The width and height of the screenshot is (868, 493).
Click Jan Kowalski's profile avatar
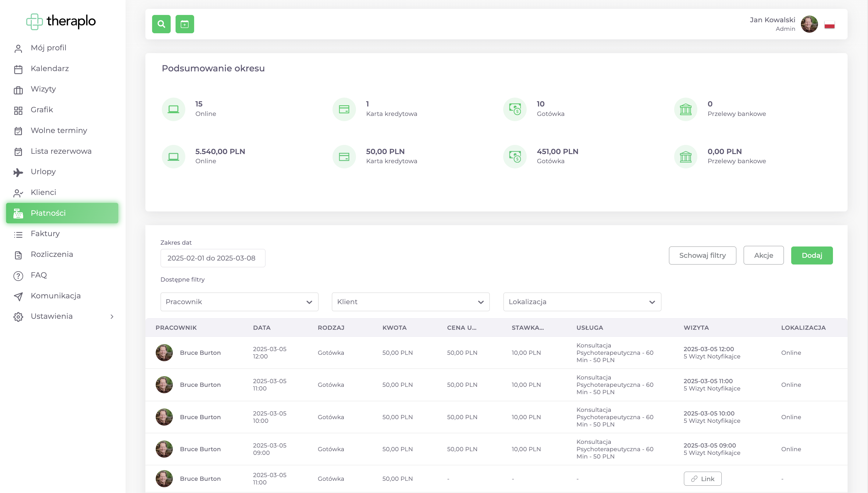tap(809, 24)
